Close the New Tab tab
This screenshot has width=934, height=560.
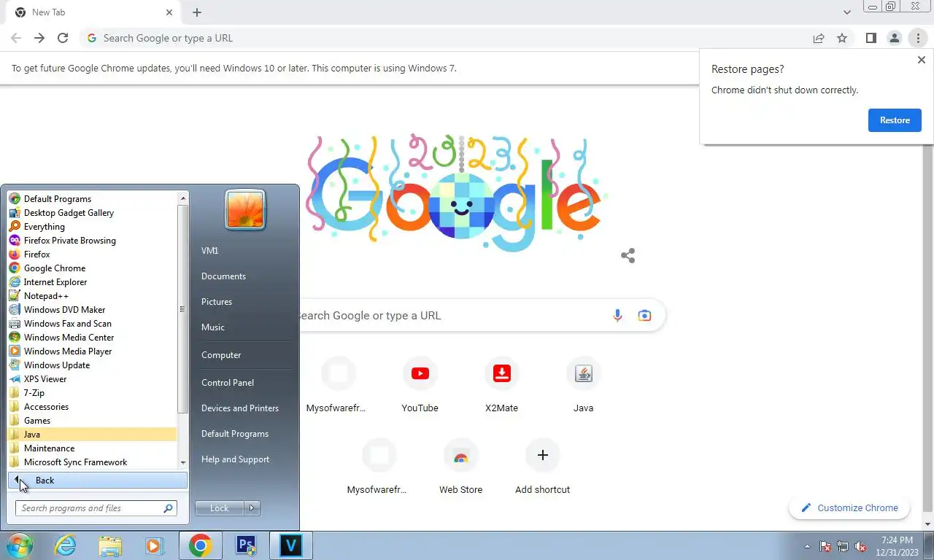(169, 12)
